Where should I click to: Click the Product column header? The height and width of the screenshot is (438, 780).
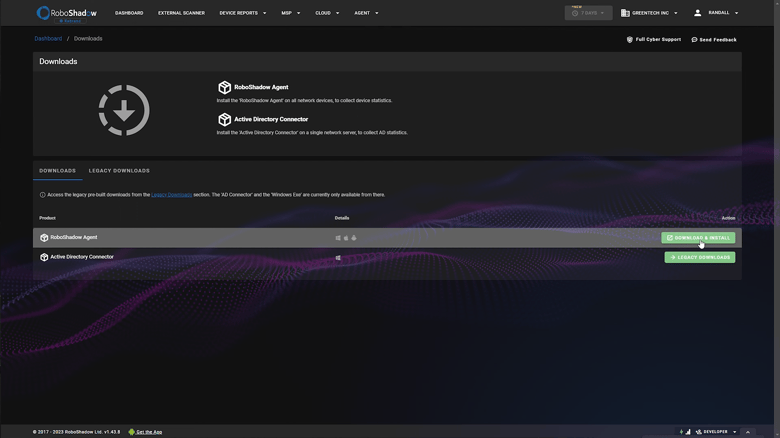tap(47, 218)
